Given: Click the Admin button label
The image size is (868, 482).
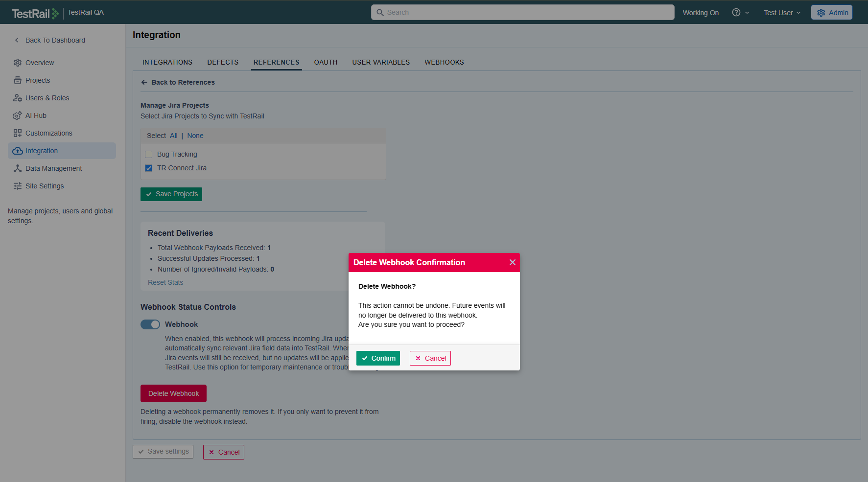Looking at the screenshot, I should (x=838, y=13).
